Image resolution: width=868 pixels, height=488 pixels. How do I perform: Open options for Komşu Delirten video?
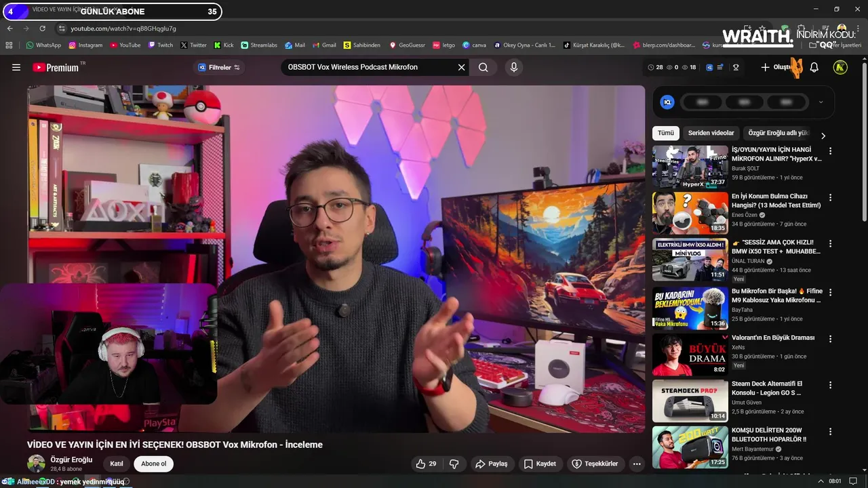pyautogui.click(x=830, y=431)
